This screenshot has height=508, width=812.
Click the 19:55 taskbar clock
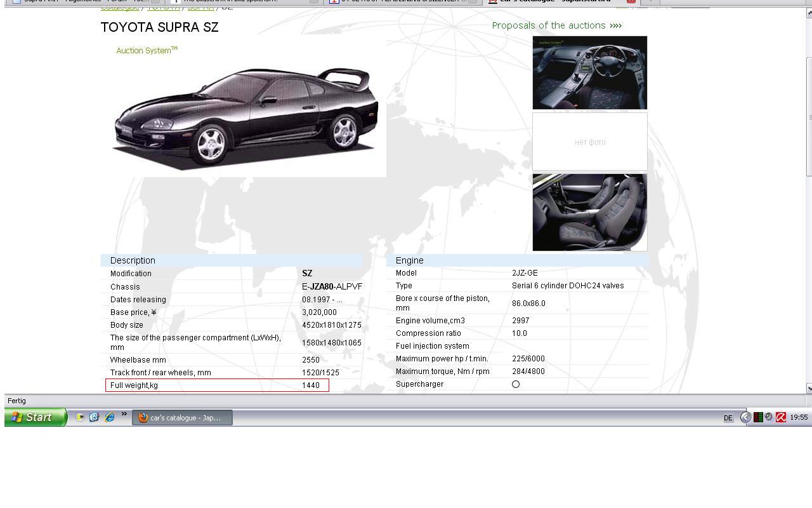(799, 417)
